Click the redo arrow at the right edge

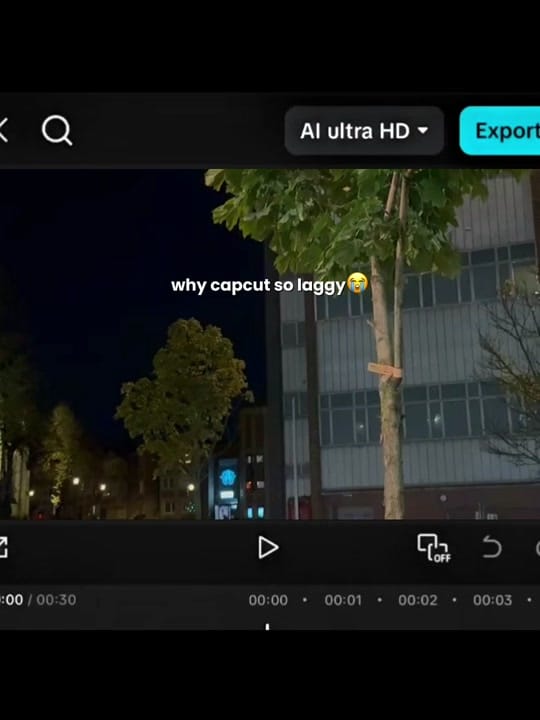coord(538,547)
